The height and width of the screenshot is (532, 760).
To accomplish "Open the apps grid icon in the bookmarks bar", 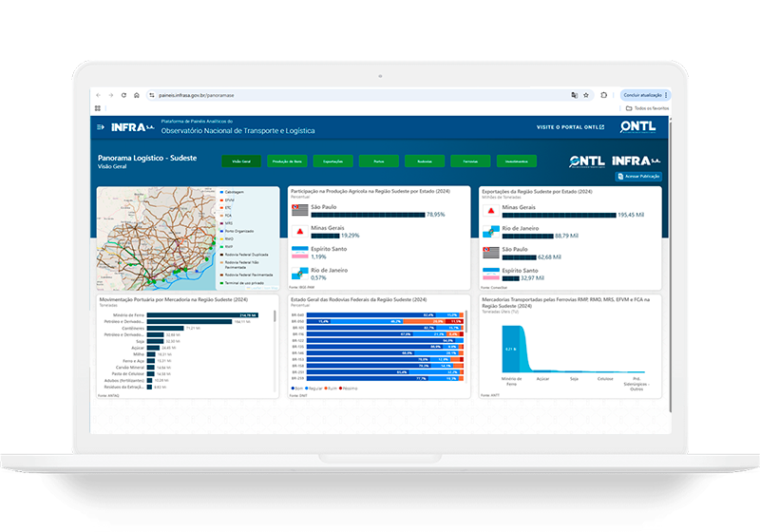I will click(x=98, y=108).
